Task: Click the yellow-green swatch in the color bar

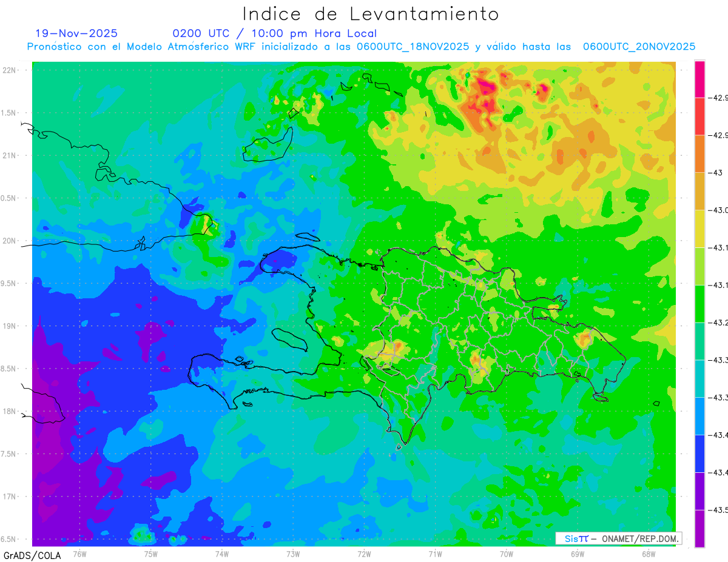Action: point(699,266)
